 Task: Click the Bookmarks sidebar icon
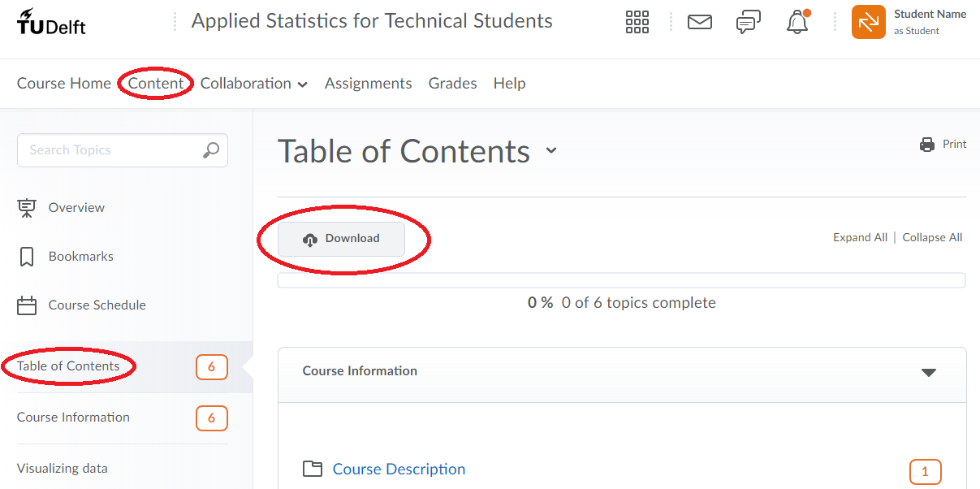pos(27,256)
